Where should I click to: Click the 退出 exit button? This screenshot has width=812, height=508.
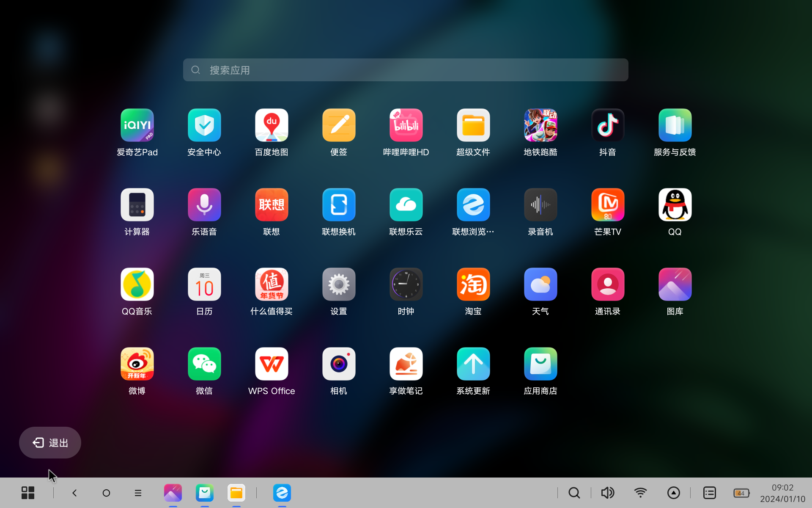50,442
